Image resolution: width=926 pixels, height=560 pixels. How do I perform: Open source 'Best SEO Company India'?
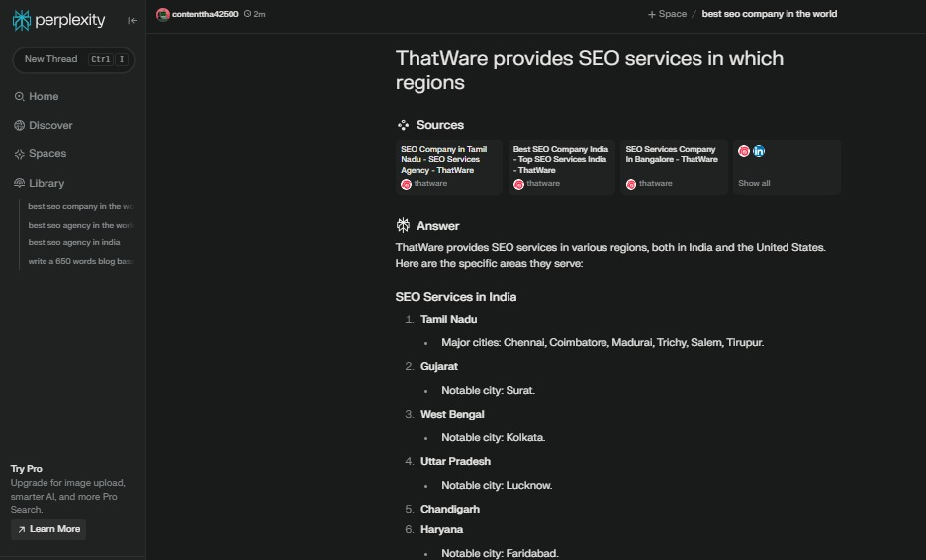point(562,167)
